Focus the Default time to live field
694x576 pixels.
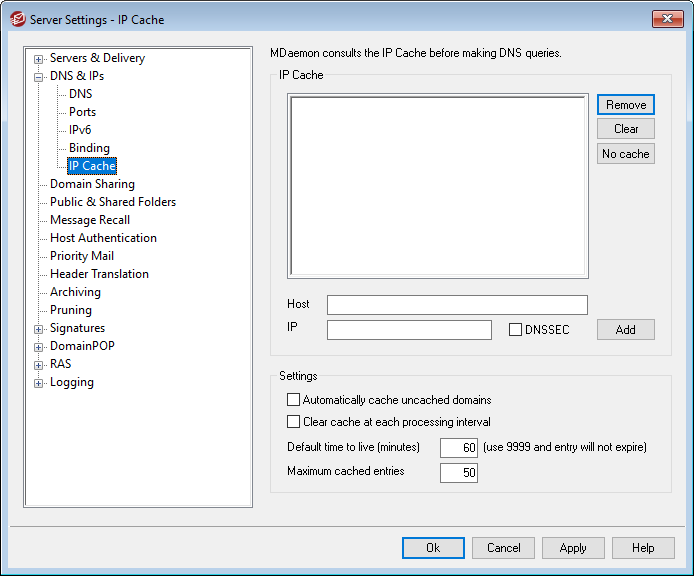point(458,448)
